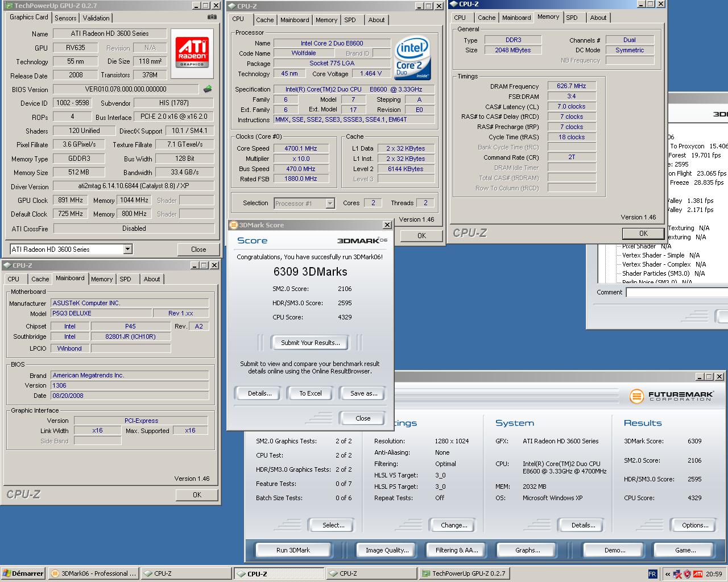Click OK in CPU-Z Mainboard window
The height and width of the screenshot is (582, 728).
(x=197, y=494)
